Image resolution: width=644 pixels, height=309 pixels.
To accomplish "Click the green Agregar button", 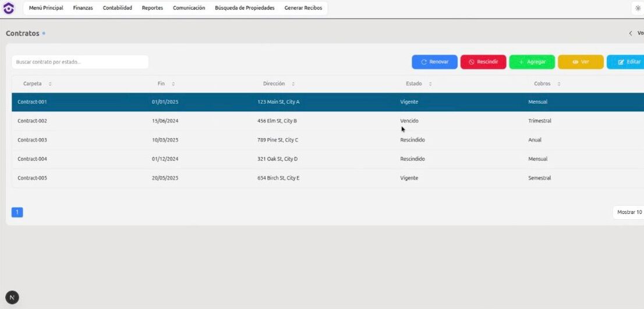I will tap(532, 62).
